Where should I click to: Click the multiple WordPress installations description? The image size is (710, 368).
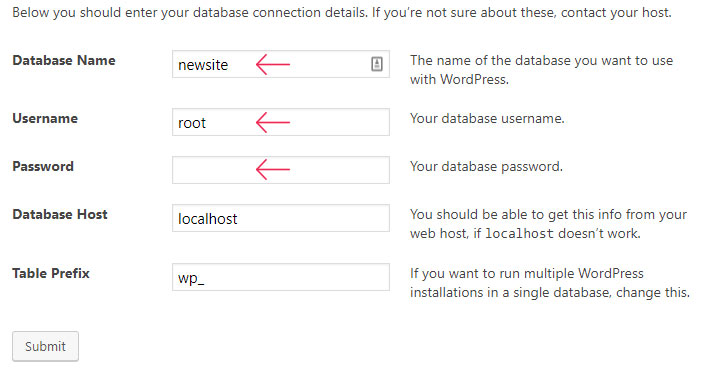pyautogui.click(x=550, y=282)
